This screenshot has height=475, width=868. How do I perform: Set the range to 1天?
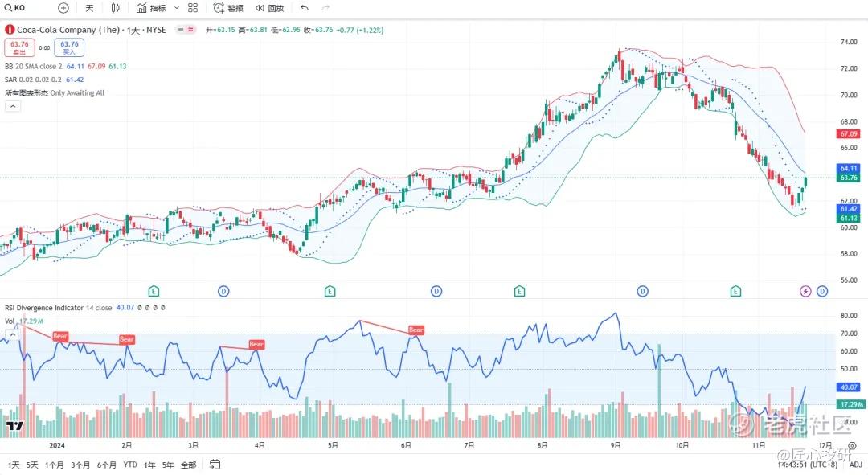pos(14,465)
